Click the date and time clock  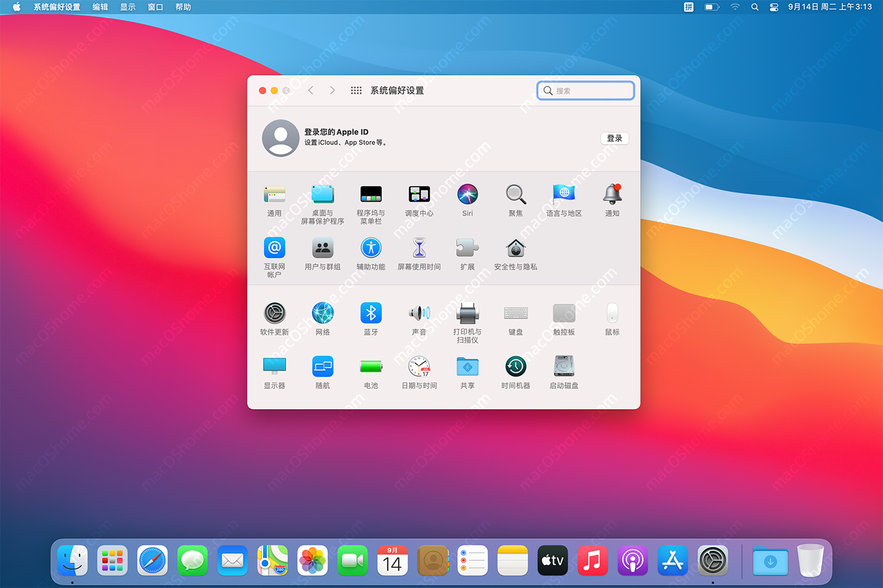click(830, 7)
